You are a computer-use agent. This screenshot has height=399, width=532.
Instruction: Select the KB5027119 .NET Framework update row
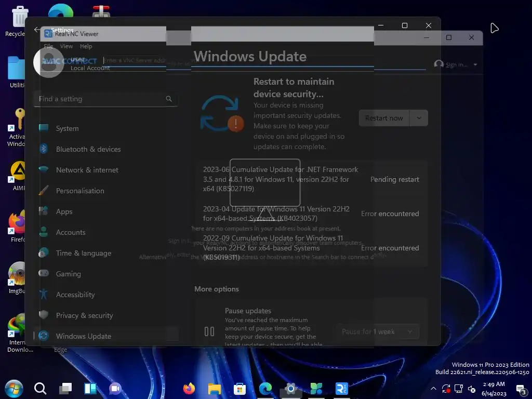tap(311, 179)
